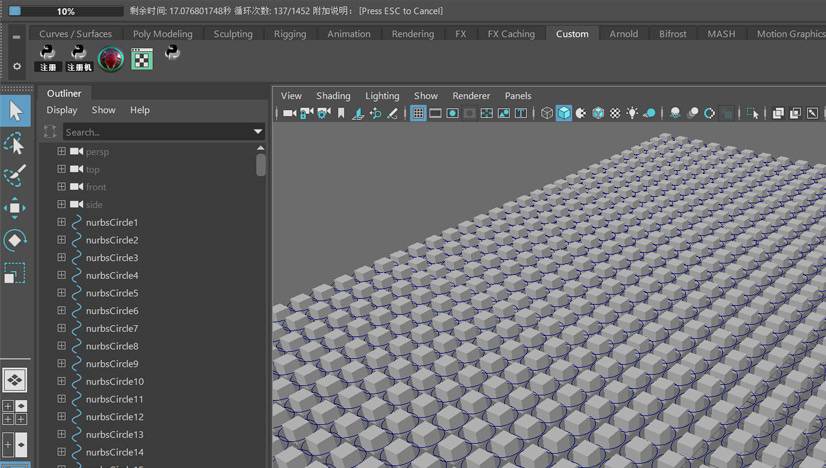Switch viewport to Smooth Shade All
Screen dimensions: 826x468
[564, 113]
